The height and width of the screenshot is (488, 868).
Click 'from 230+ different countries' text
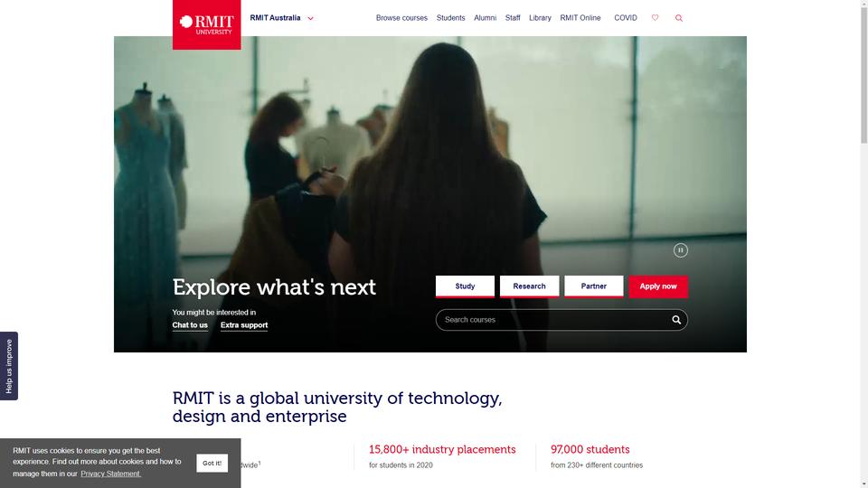[597, 465]
